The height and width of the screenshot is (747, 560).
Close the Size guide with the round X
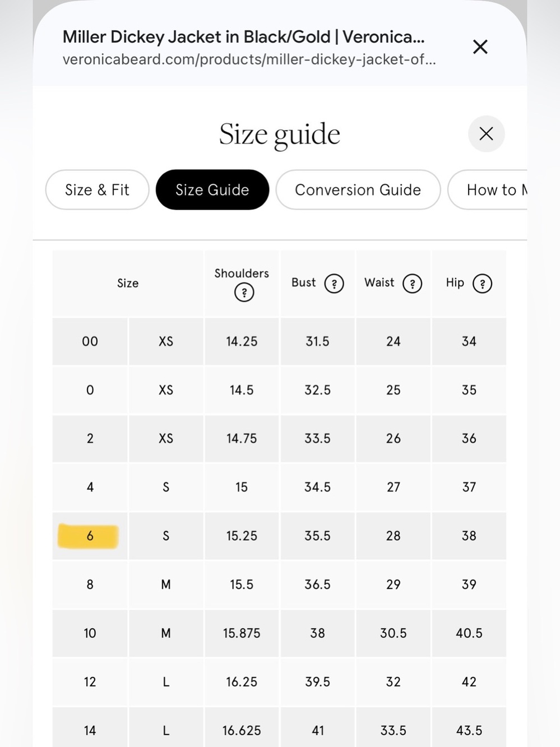click(x=486, y=134)
